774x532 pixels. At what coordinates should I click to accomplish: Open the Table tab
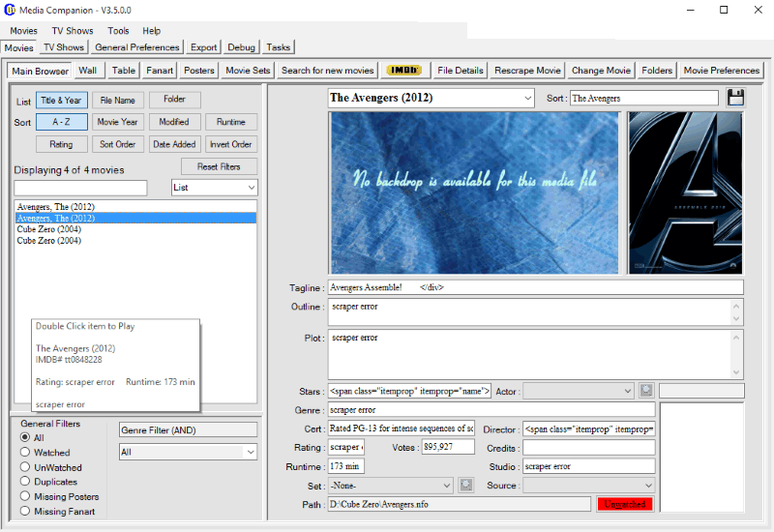click(x=124, y=71)
